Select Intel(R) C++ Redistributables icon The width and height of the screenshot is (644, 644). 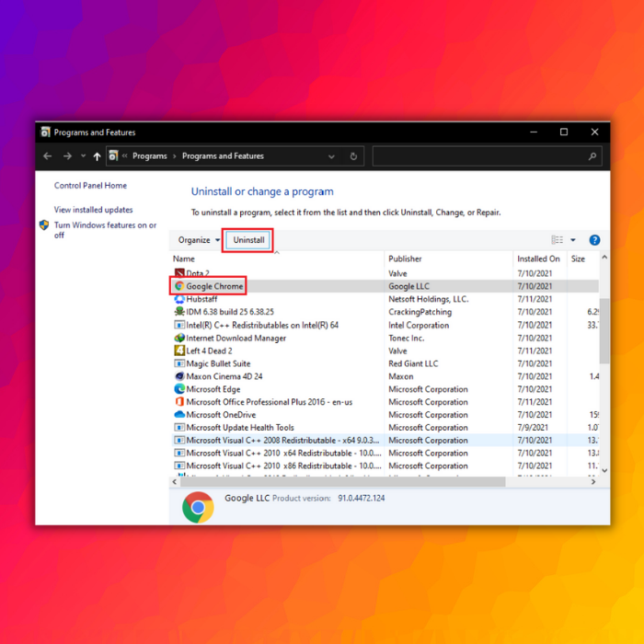tap(179, 325)
